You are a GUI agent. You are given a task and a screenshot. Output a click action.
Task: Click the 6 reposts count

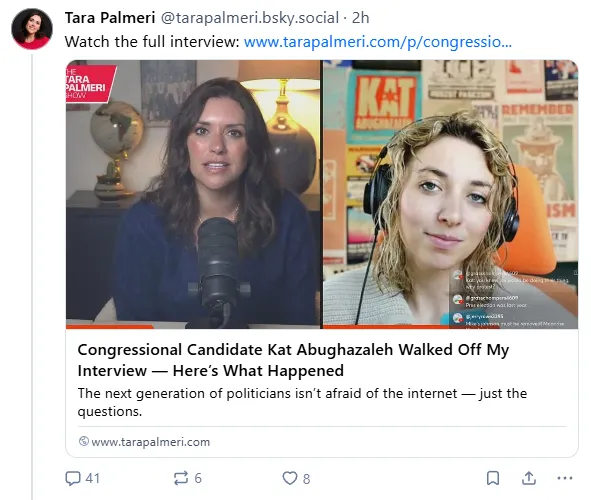click(198, 478)
